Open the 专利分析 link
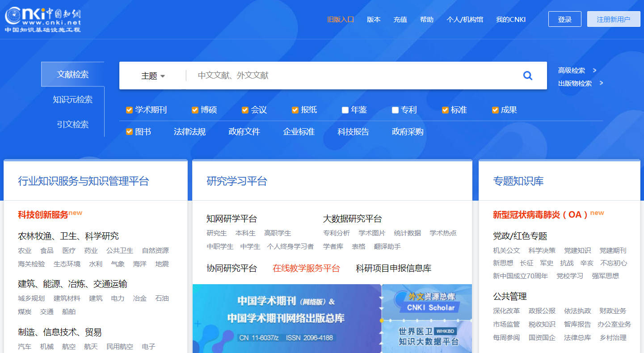Viewport: 644px width, 353px height. tap(337, 233)
